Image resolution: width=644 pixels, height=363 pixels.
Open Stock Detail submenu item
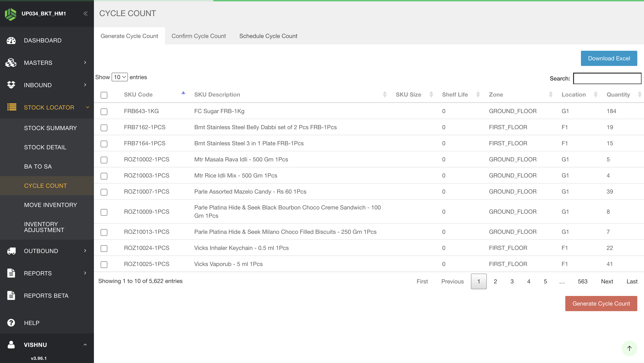pos(47,147)
